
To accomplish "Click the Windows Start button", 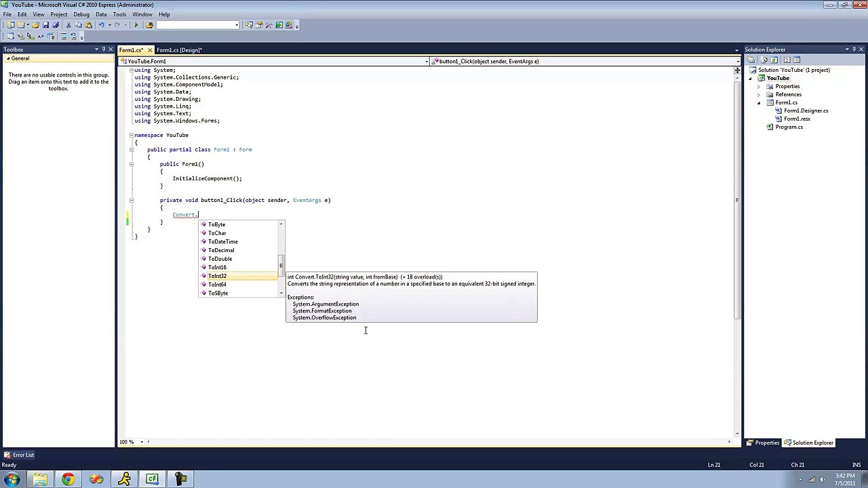I will click(12, 480).
